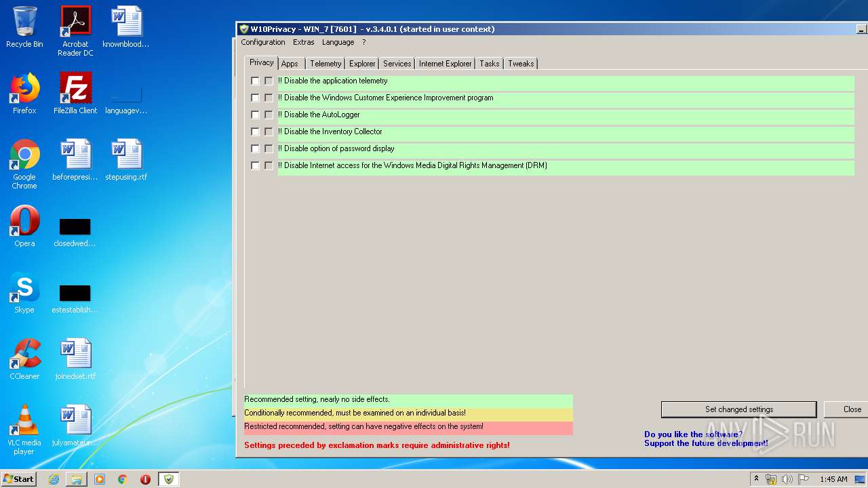Tick second checkbox for Customer Experience Improvement
This screenshot has height=488, width=868.
coord(269,98)
